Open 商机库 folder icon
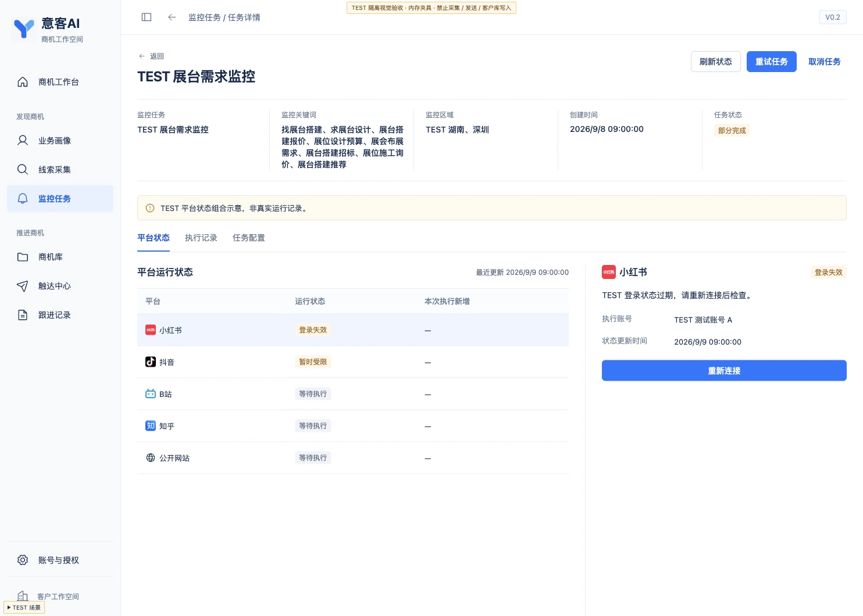 coord(23,257)
